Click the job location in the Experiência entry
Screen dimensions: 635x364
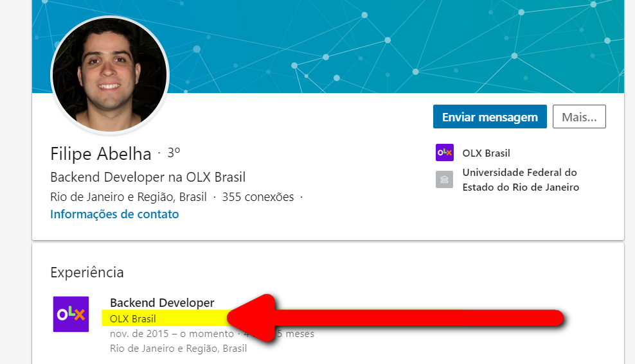(x=178, y=349)
